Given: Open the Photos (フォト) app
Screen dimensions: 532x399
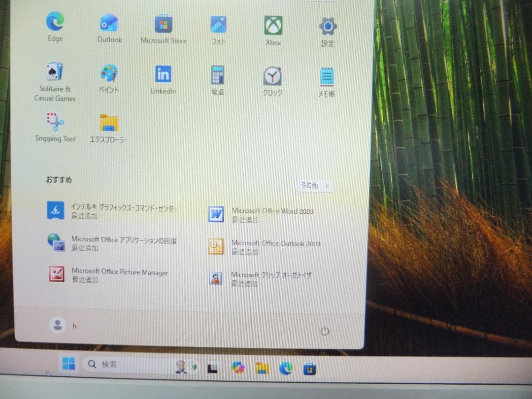Looking at the screenshot, I should coord(217,25).
